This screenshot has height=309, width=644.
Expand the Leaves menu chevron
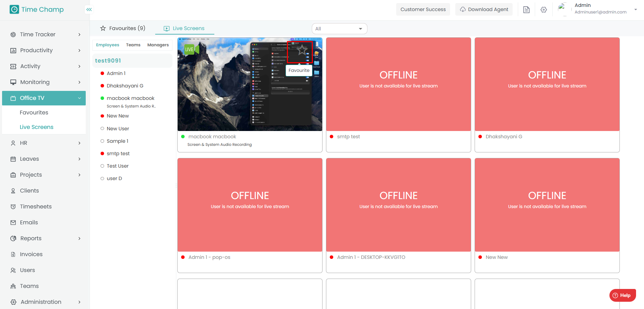80,159
